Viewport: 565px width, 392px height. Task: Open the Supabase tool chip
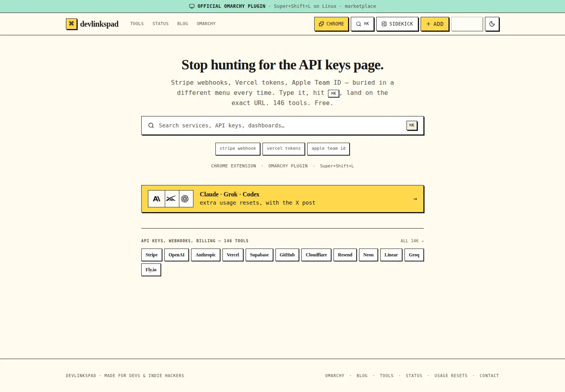point(259,255)
